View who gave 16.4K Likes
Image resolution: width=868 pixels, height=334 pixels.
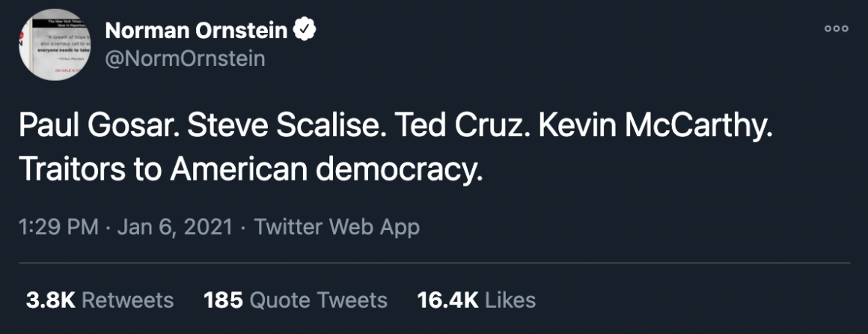(x=476, y=300)
